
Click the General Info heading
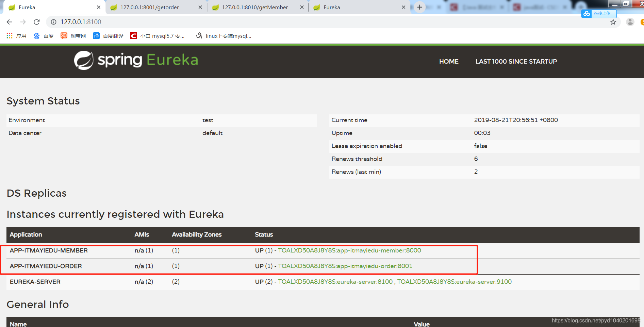[38, 305]
